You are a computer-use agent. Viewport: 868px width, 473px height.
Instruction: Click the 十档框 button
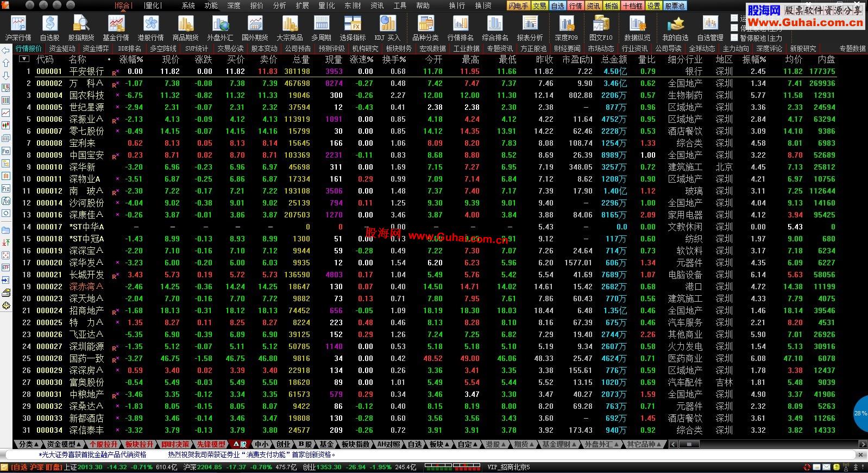(x=632, y=5)
